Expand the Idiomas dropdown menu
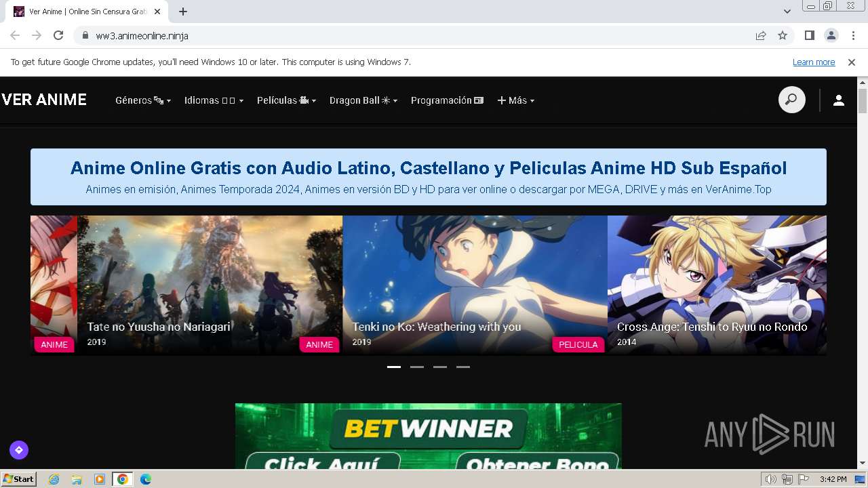This screenshot has width=868, height=488. pos(214,100)
